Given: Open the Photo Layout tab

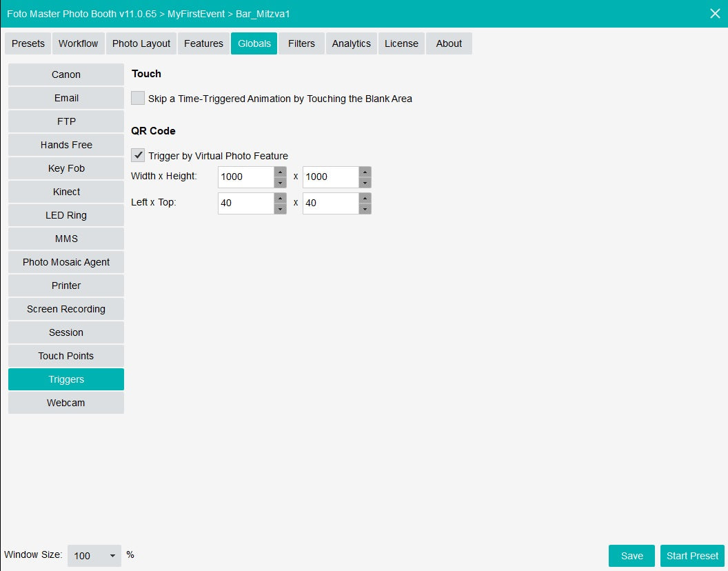Looking at the screenshot, I should point(141,43).
